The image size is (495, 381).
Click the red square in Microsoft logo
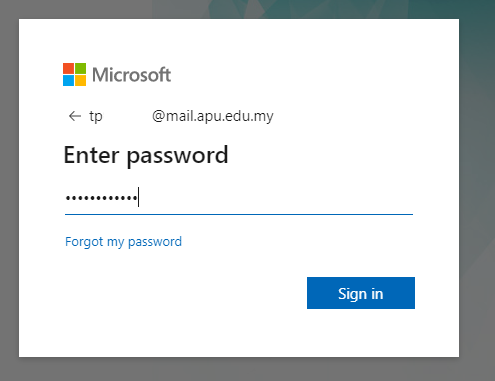(x=68, y=68)
